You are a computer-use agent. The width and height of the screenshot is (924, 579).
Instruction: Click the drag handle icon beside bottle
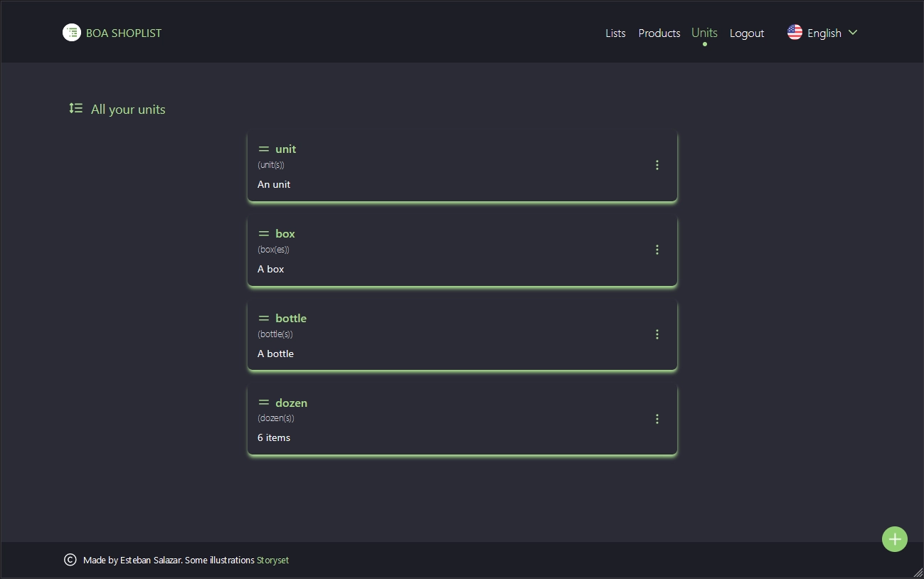click(264, 319)
